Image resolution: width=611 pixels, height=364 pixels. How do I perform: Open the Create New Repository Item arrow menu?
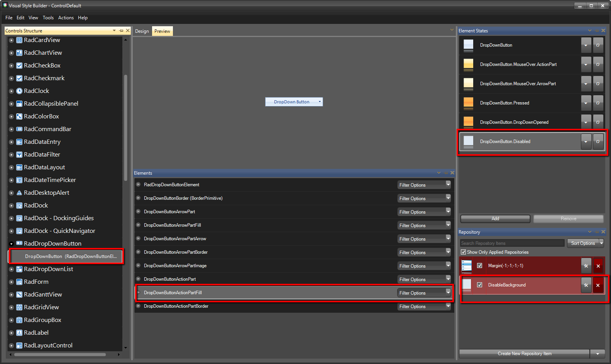(x=598, y=354)
